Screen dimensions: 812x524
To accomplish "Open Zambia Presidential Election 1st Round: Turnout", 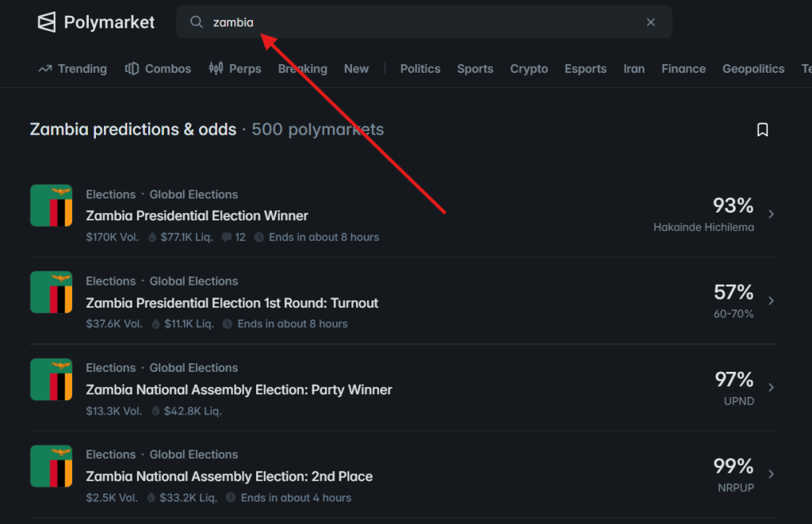I will coord(232,303).
